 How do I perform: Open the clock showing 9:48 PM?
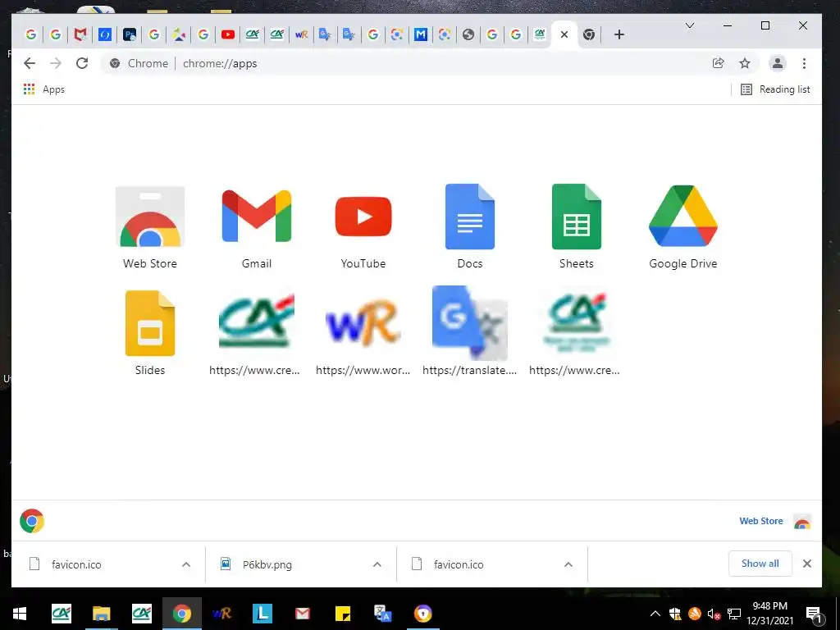pos(769,614)
